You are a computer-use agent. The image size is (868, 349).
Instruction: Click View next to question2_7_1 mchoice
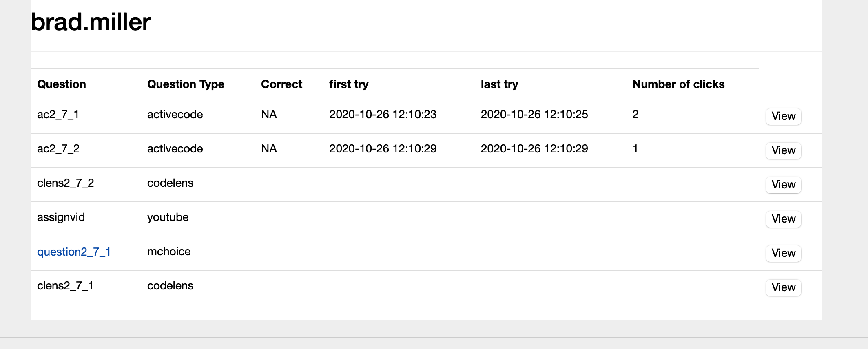783,253
